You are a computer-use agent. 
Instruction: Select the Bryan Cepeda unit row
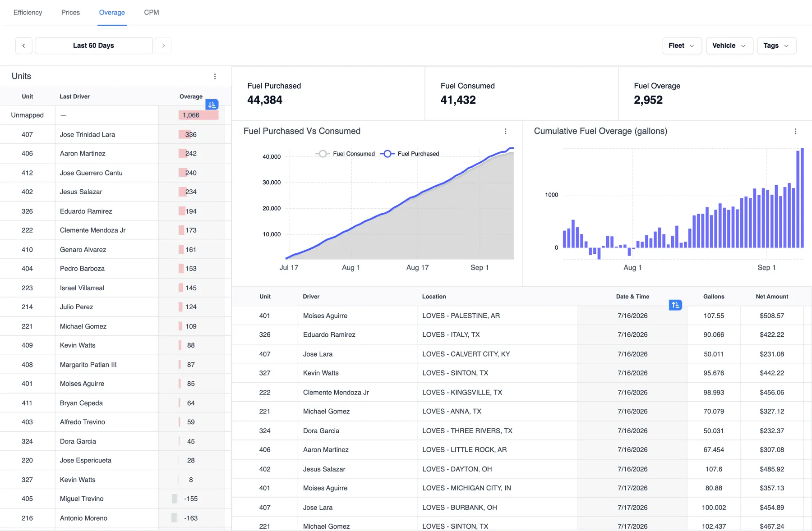point(115,403)
